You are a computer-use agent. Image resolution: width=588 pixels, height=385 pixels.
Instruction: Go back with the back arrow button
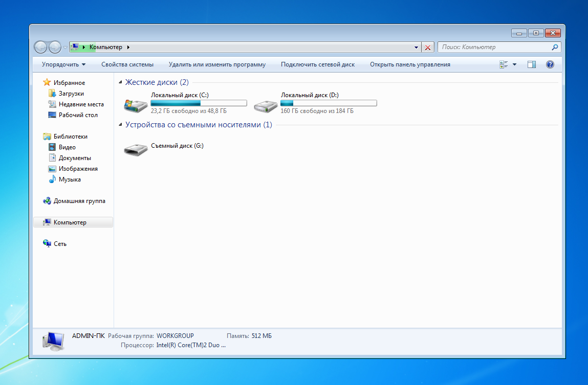tap(40, 47)
